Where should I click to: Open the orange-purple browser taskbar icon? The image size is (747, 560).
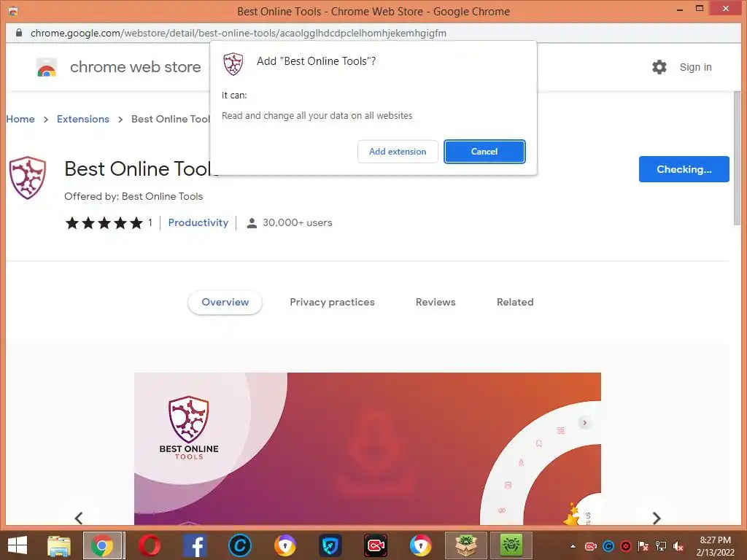285,545
